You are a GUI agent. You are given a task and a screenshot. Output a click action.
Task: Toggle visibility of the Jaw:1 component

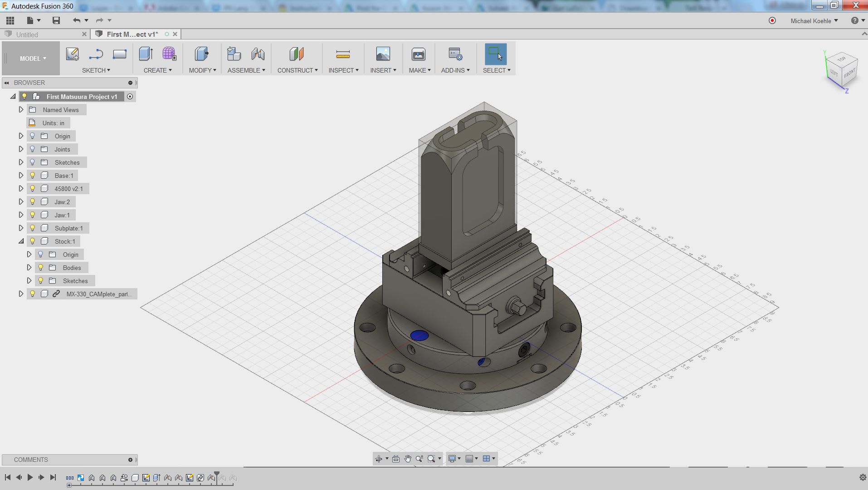tap(32, 215)
